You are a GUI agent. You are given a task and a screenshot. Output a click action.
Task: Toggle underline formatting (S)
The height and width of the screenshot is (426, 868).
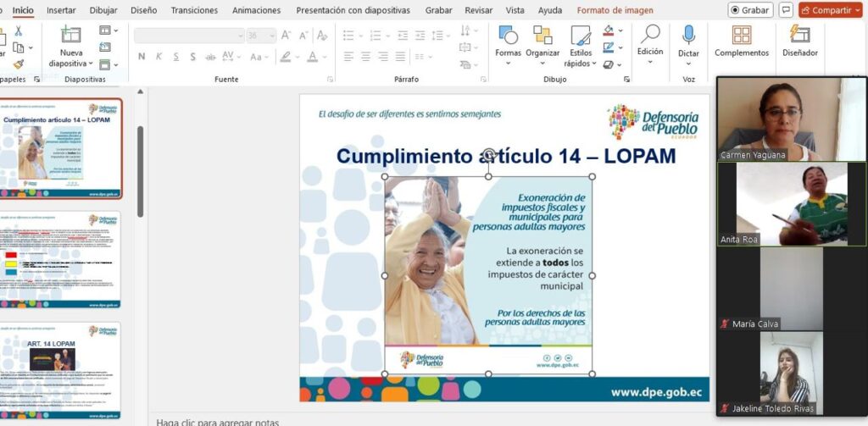(175, 57)
